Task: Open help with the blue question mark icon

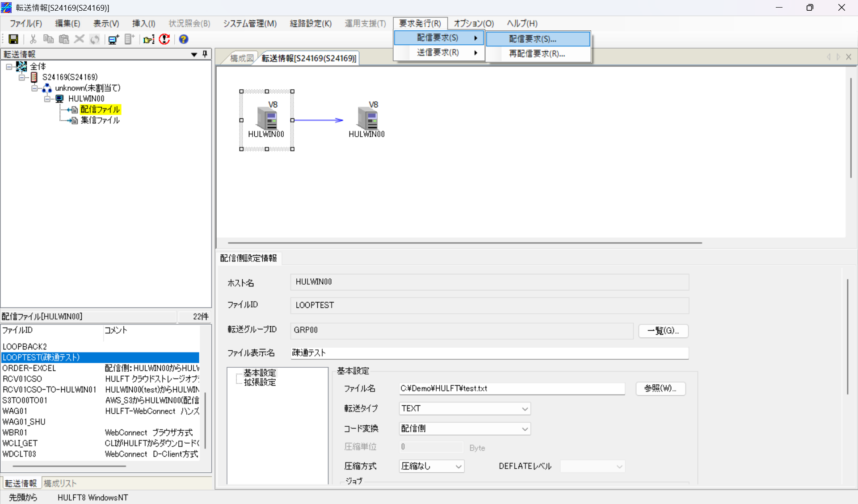Action: pyautogui.click(x=183, y=39)
